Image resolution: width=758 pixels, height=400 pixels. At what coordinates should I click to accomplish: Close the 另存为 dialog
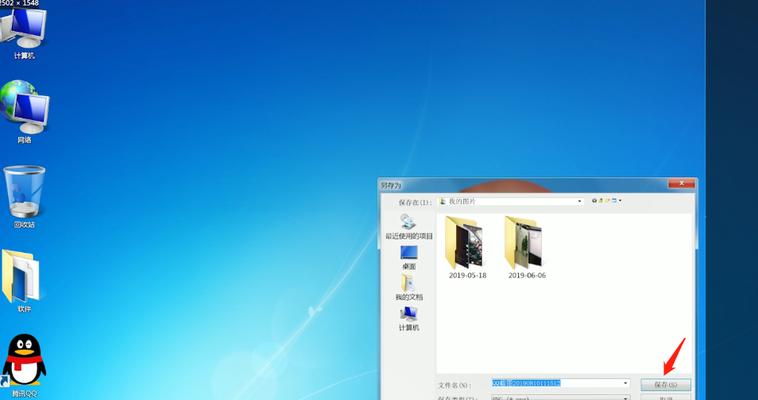click(x=682, y=183)
